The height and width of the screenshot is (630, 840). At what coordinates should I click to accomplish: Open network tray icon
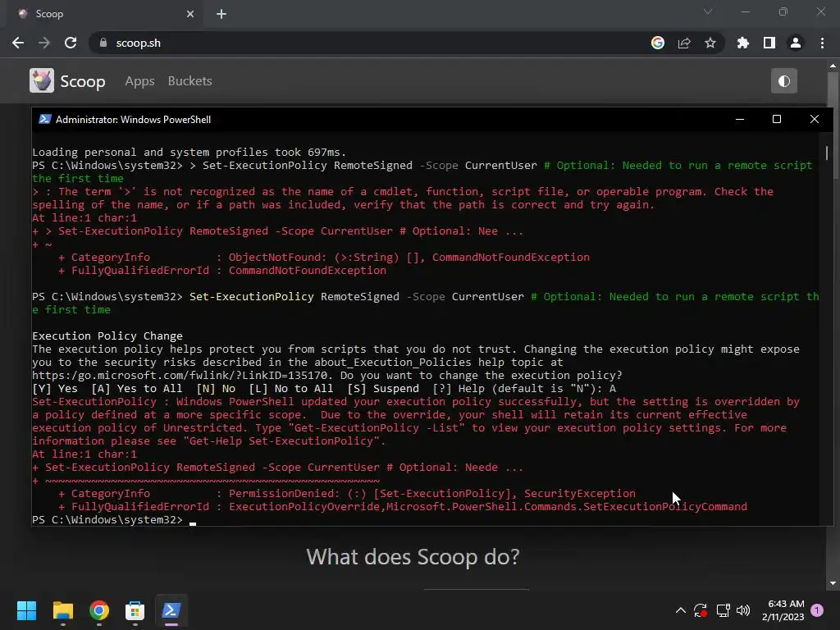pyautogui.click(x=724, y=610)
